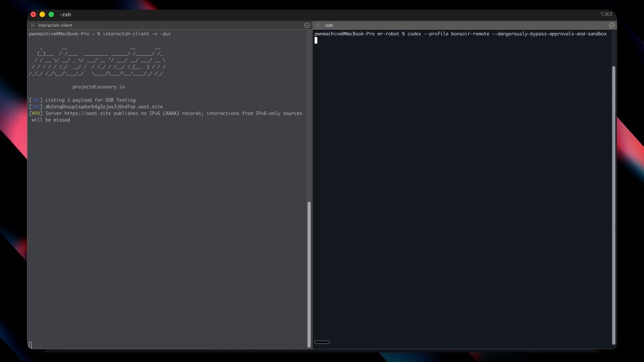Screen dimensions: 644x362
Task: Click the 'will be missed' line
Action: coord(50,120)
